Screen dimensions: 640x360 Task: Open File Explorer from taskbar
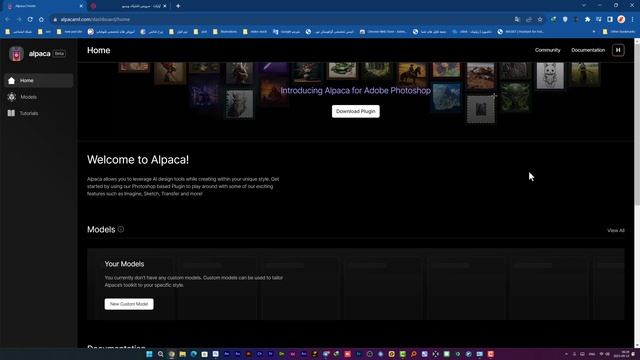tap(182, 354)
